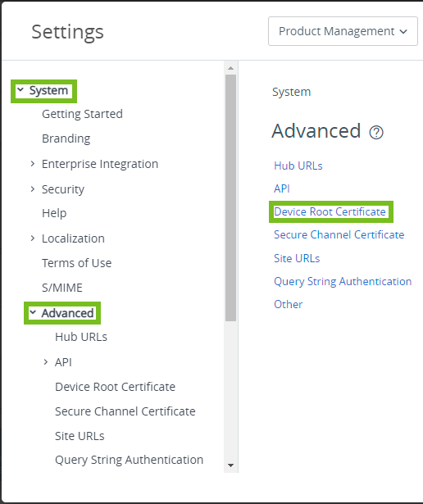This screenshot has width=423, height=504.
Task: Click the Settings page title
Action: point(67,32)
